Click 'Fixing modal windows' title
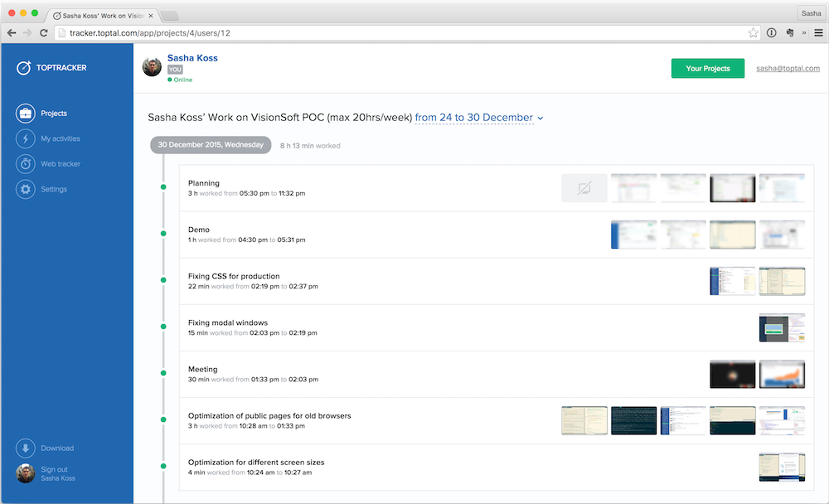The image size is (829, 504). [x=228, y=322]
